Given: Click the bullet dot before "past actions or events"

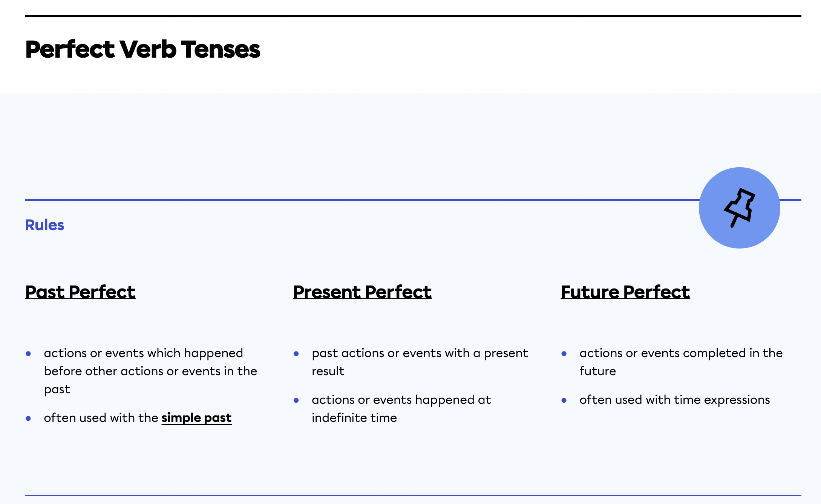Looking at the screenshot, I should pos(296,354).
